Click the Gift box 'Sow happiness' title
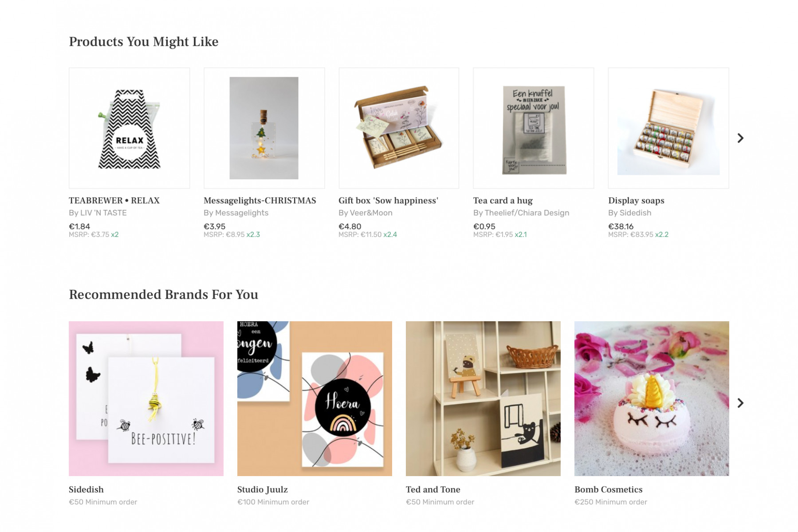Viewport: 798px width, 532px height. 388,201
